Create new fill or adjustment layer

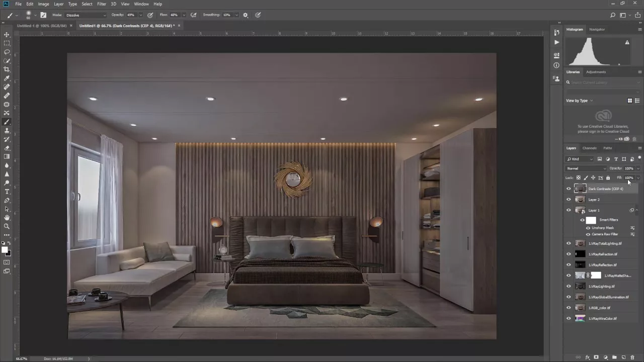[x=605, y=357]
